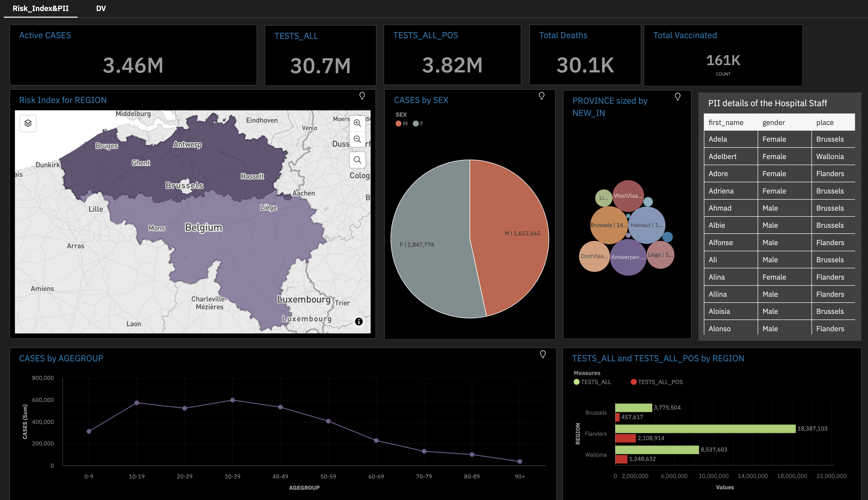Open the map layers icon
The image size is (868, 500).
(x=28, y=123)
